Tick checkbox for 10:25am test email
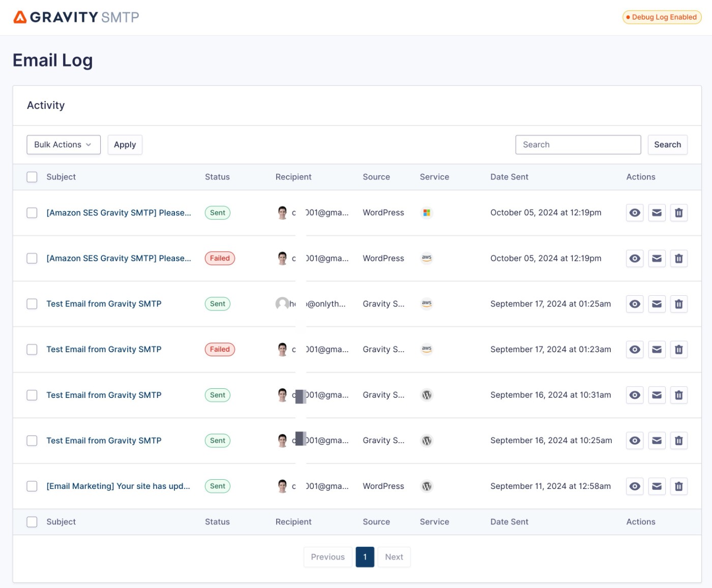Image resolution: width=712 pixels, height=588 pixels. (32, 441)
